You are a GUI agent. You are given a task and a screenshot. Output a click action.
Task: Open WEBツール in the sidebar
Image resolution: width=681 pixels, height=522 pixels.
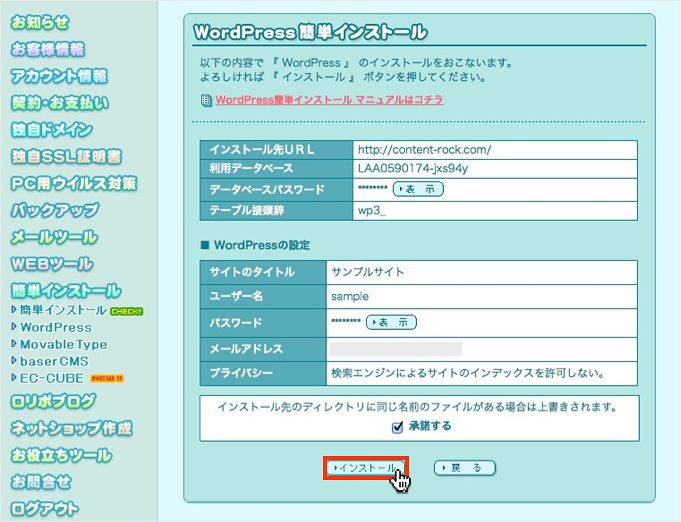(x=52, y=264)
